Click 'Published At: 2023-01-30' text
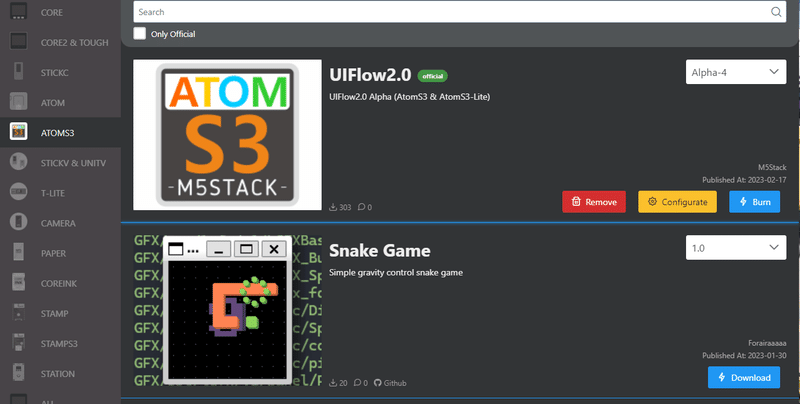800x404 pixels. click(744, 355)
